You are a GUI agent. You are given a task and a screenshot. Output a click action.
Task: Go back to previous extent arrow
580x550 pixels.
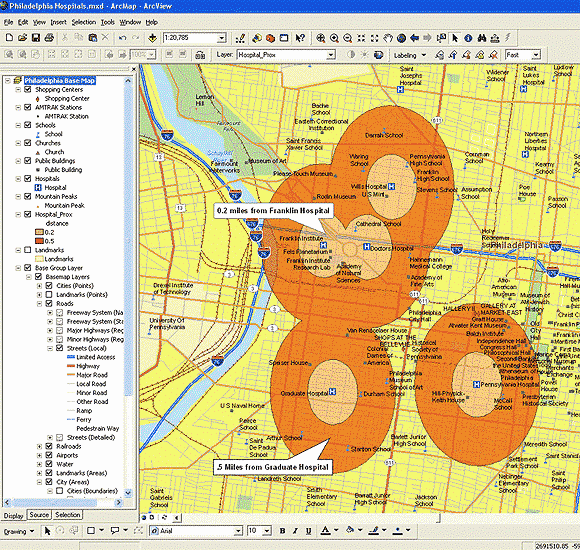415,38
